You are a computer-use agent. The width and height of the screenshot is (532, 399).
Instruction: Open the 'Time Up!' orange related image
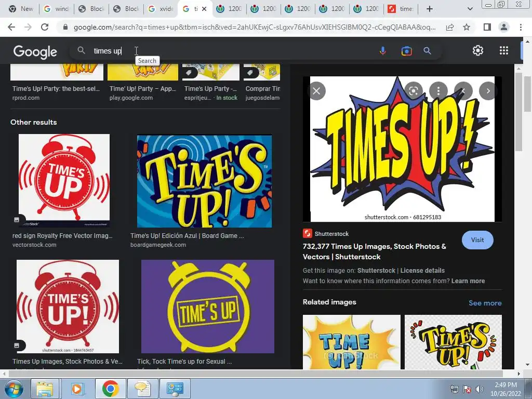[x=352, y=342]
